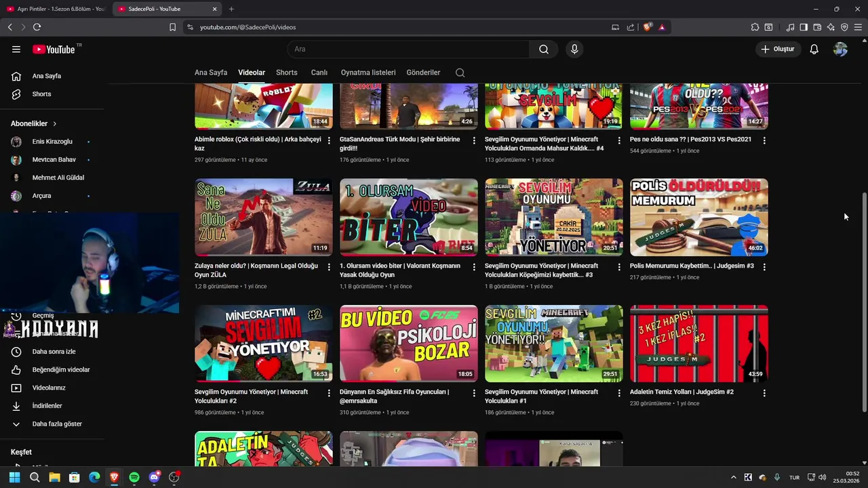
Task: Open 'GtaSanAndreas Türk Modu' video title
Action: pyautogui.click(x=400, y=144)
